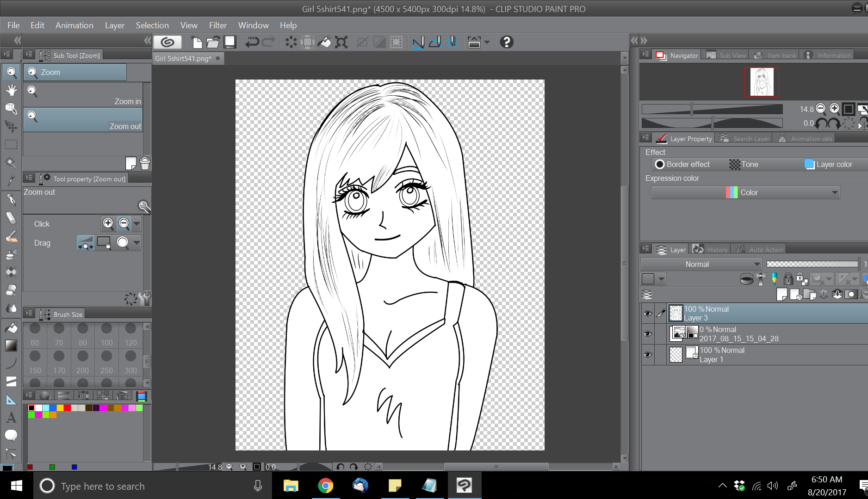
Task: Click the Fill paint bucket toolbar icon
Action: [324, 43]
